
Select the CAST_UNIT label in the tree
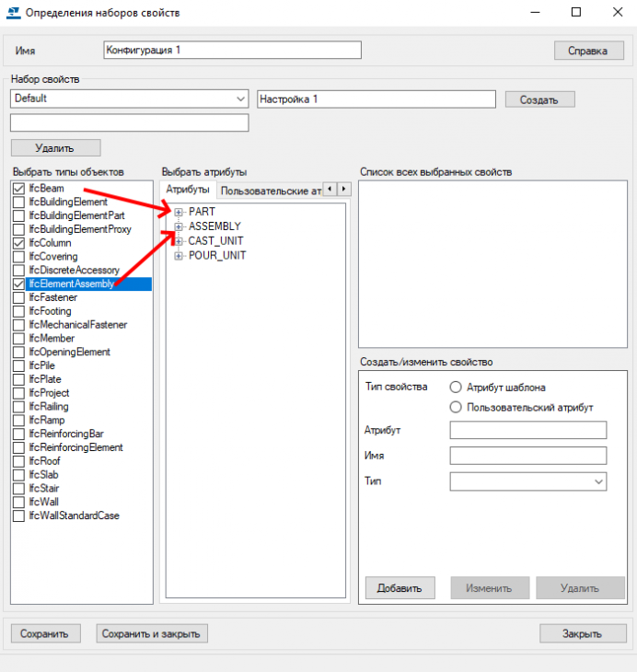215,241
